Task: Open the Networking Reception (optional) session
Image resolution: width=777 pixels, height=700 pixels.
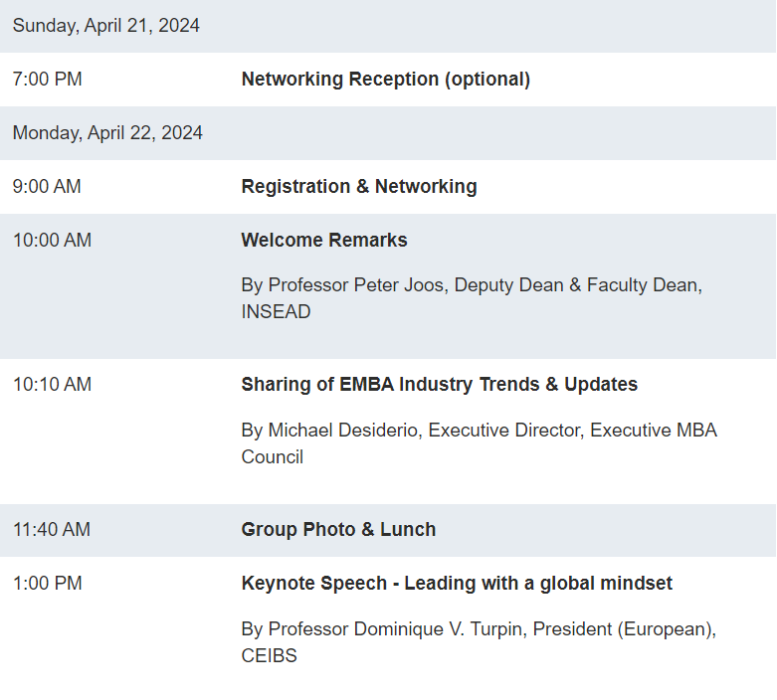Action: pyautogui.click(x=386, y=80)
